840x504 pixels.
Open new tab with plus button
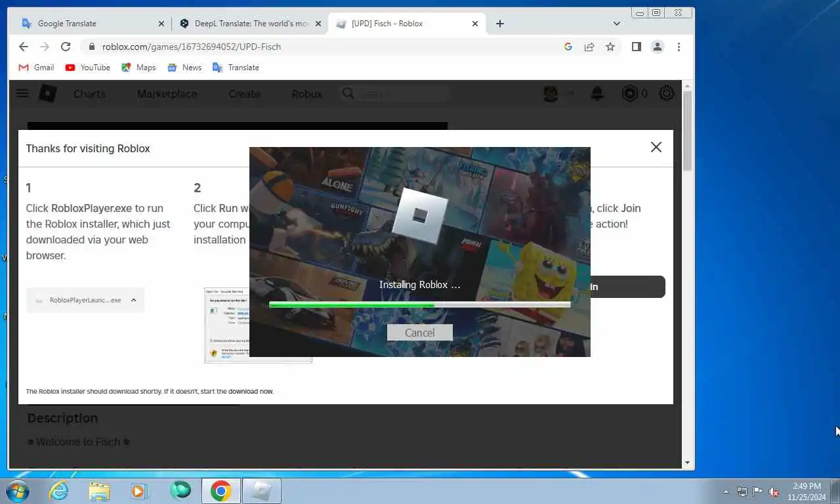[500, 24]
